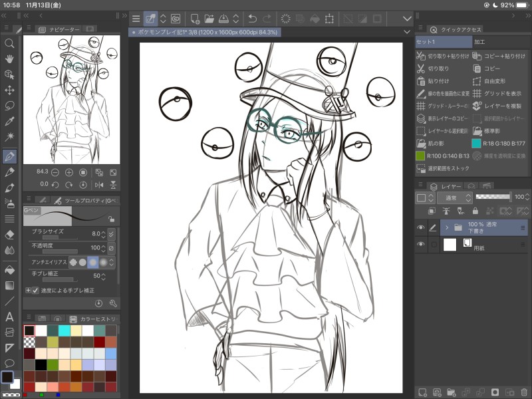This screenshot has height=399, width=532.
Task: Open the カラーヒストリー tab
Action: (92, 319)
